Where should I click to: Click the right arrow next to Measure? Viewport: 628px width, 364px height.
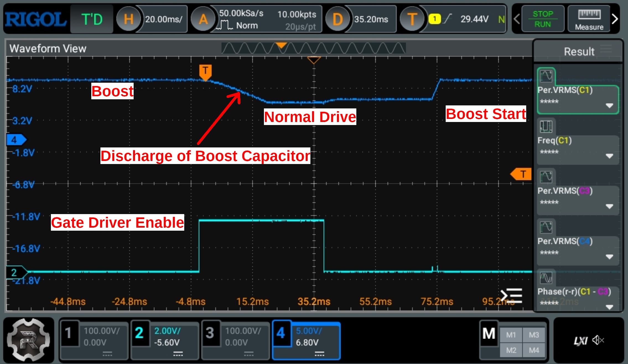[x=615, y=19]
